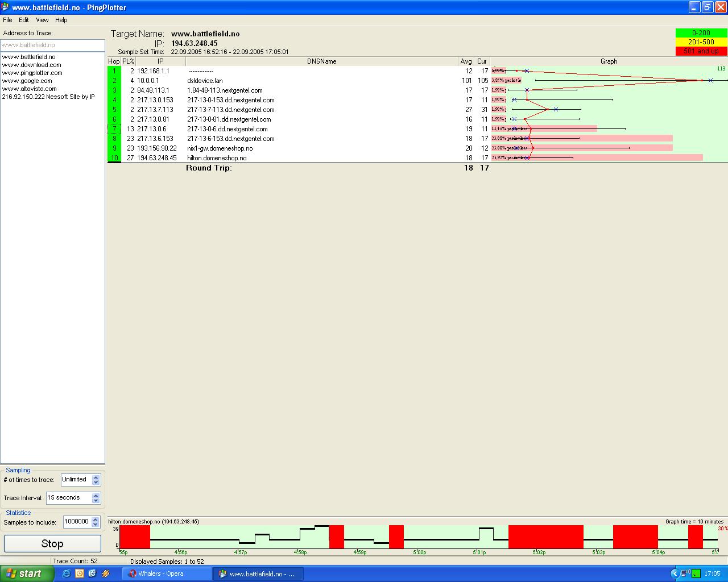Screen dimensions: 728x582
Task: Select dsldevice.lan DNS name
Action: click(x=205, y=81)
